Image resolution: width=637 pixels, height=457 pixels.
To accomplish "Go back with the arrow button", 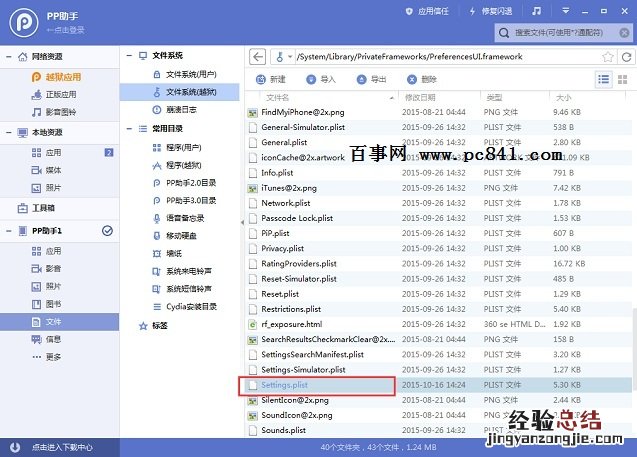I will click(x=258, y=56).
